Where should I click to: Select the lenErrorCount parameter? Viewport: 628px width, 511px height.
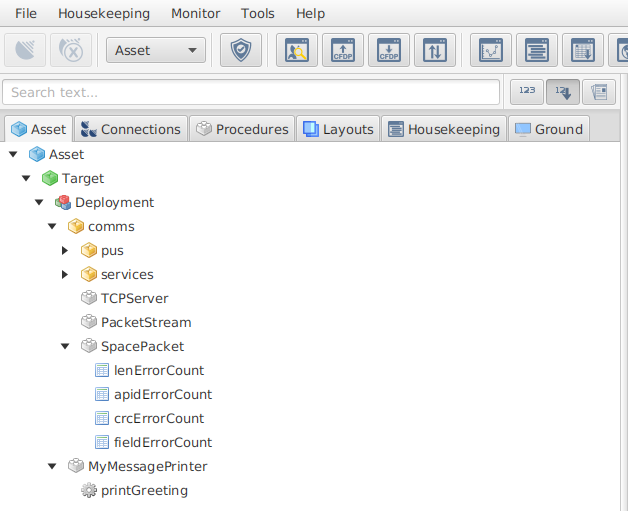pyautogui.click(x=159, y=370)
